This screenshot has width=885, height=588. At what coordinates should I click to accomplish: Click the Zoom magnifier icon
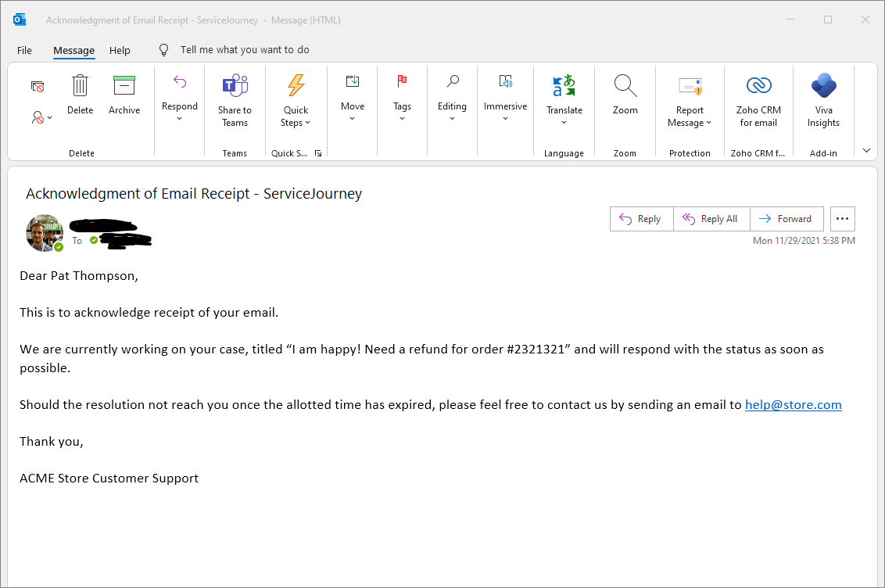point(625,86)
